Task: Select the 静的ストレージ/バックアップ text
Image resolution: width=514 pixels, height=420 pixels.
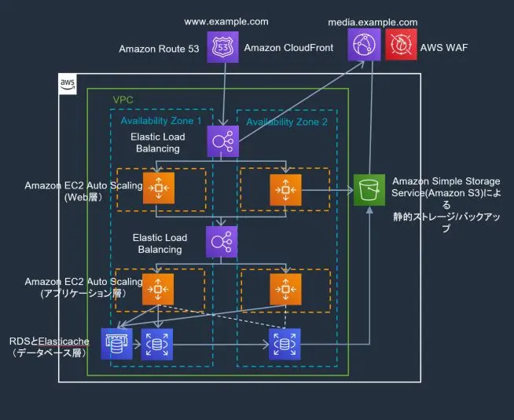Action: coord(446,222)
